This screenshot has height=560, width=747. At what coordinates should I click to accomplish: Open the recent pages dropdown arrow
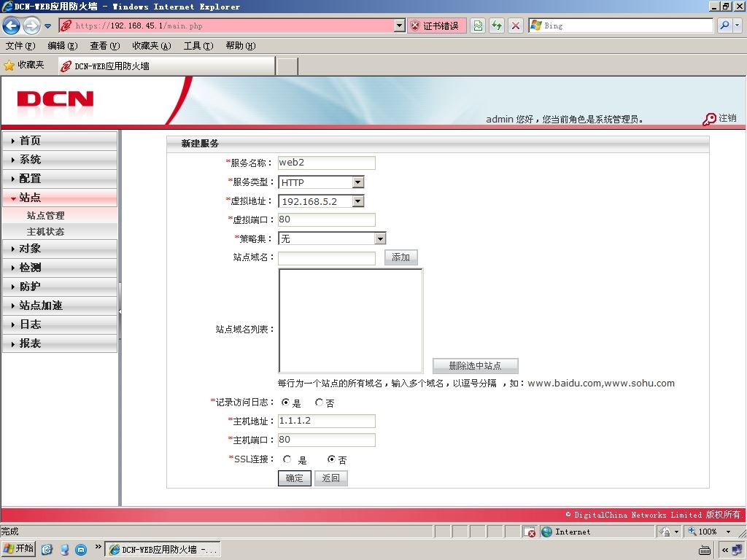pos(47,26)
